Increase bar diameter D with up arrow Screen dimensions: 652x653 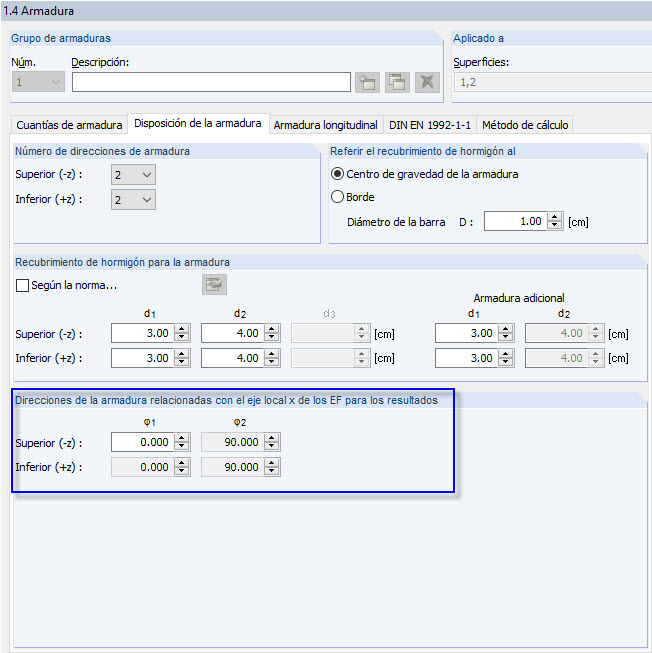[x=555, y=217]
